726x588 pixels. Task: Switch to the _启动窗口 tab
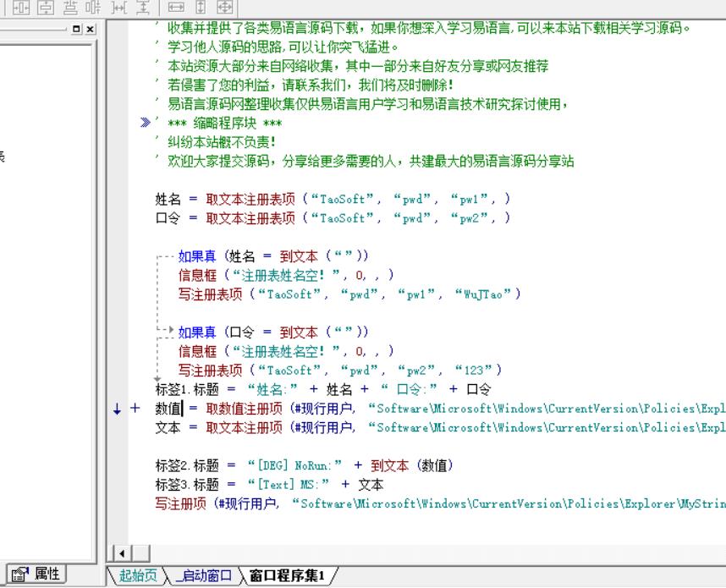point(202,576)
